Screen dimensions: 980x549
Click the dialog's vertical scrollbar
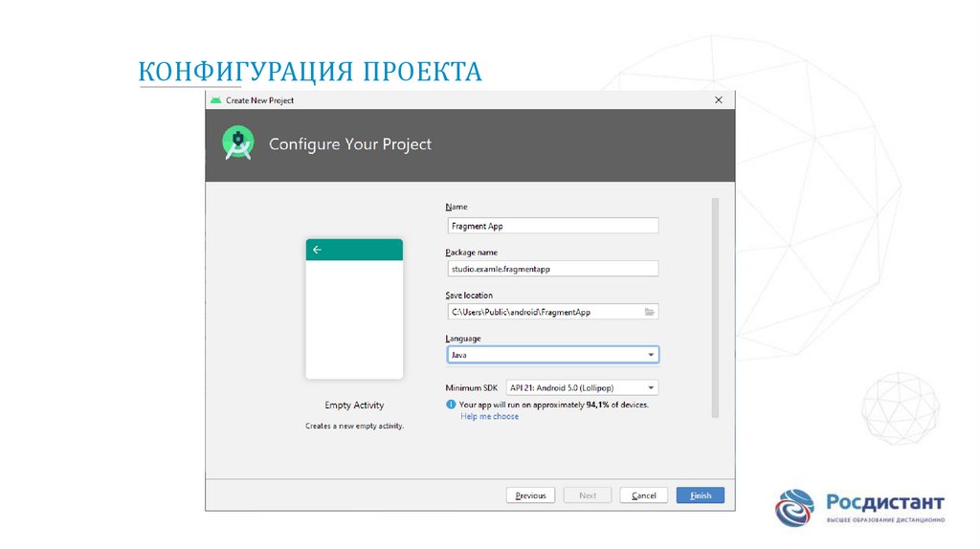[x=715, y=307]
